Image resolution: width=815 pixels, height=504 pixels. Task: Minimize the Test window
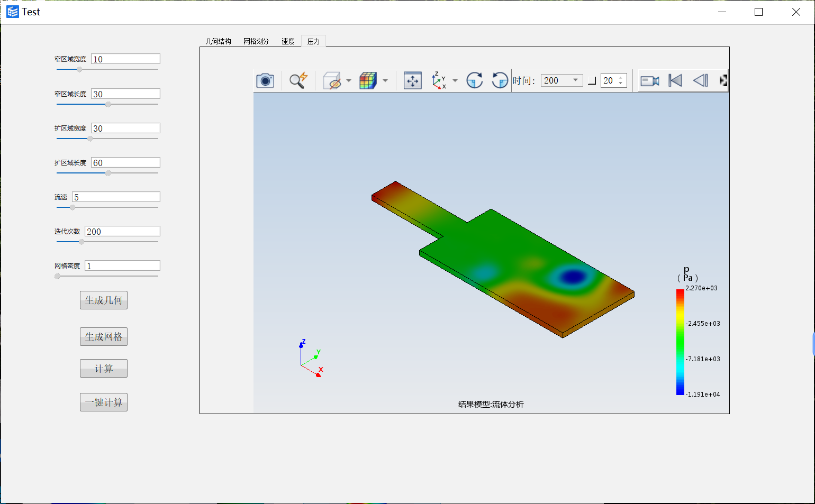[x=722, y=12]
